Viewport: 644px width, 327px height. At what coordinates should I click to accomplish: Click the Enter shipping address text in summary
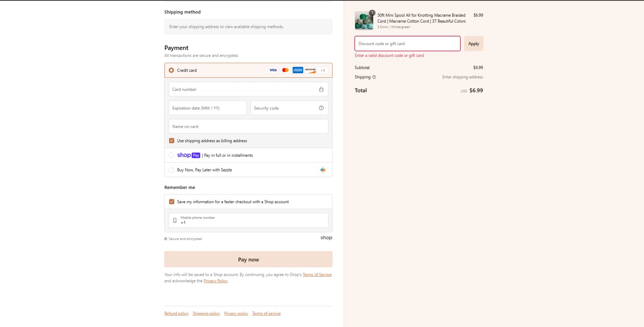pyautogui.click(x=462, y=77)
